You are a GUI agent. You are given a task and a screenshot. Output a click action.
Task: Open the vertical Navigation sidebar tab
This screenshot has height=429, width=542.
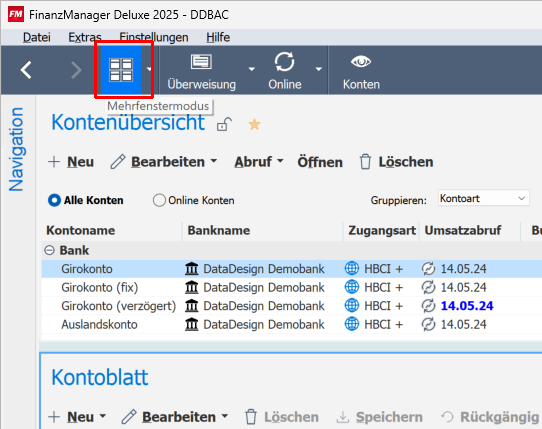[16, 149]
